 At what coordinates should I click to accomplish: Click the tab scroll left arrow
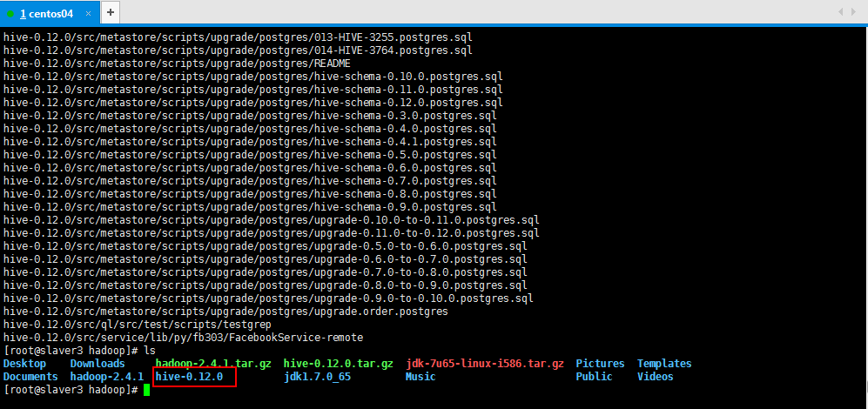pyautogui.click(x=840, y=12)
